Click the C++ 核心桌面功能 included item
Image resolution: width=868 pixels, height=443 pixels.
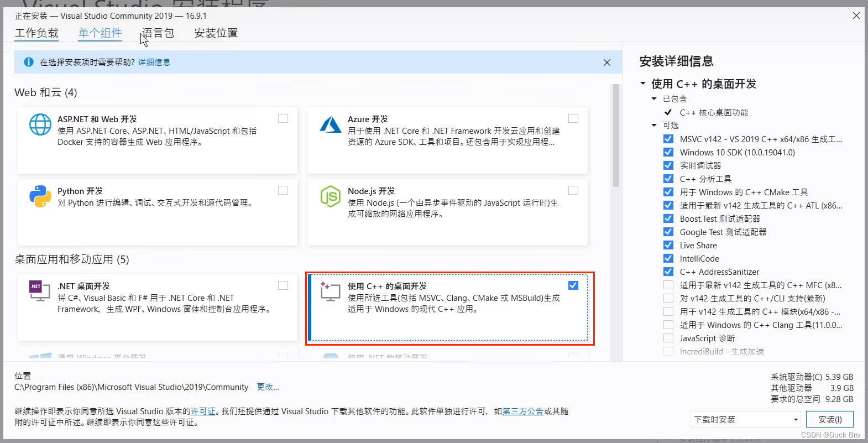tap(714, 112)
